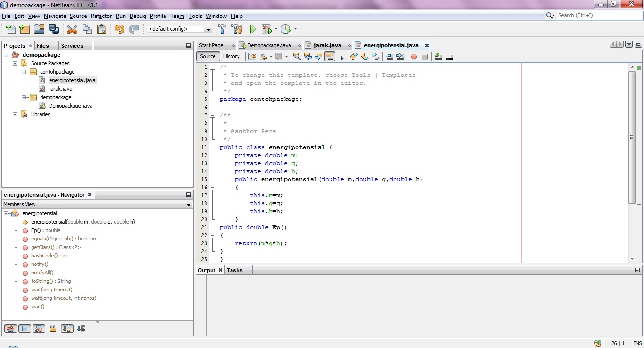
Task: Click the Save All icon
Action: (54, 29)
